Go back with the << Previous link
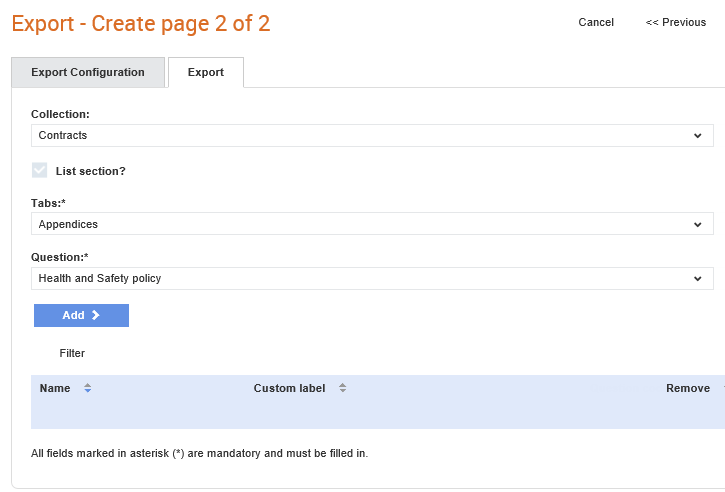This screenshot has height=492, width=725. click(x=676, y=22)
